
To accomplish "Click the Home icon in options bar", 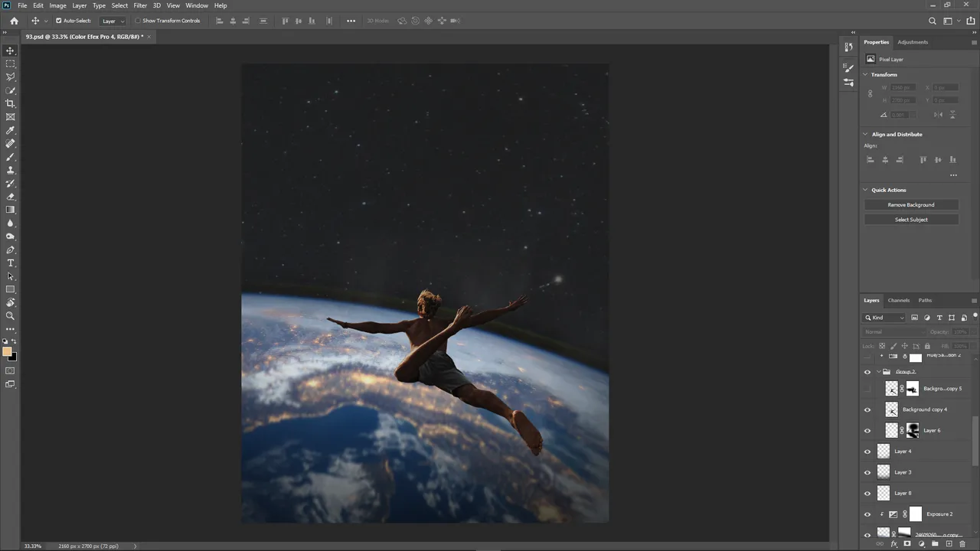I will 14,21.
